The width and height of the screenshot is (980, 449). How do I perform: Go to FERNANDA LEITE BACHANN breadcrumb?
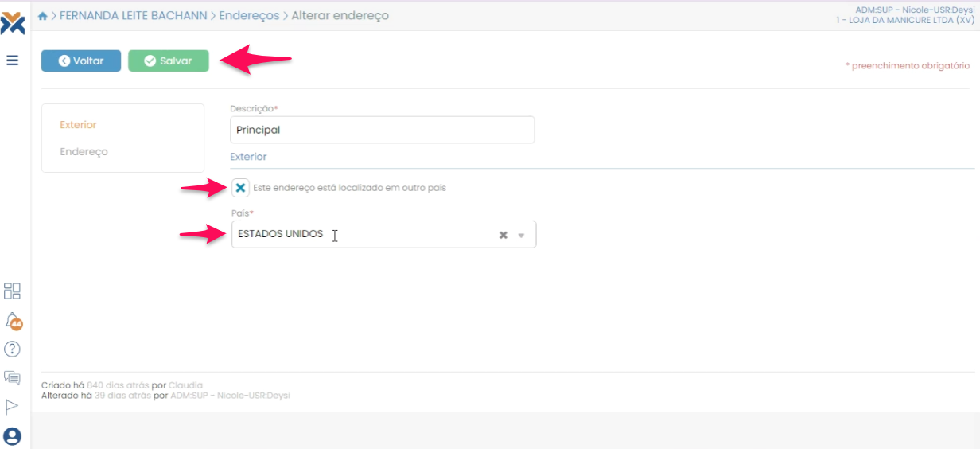point(133,16)
